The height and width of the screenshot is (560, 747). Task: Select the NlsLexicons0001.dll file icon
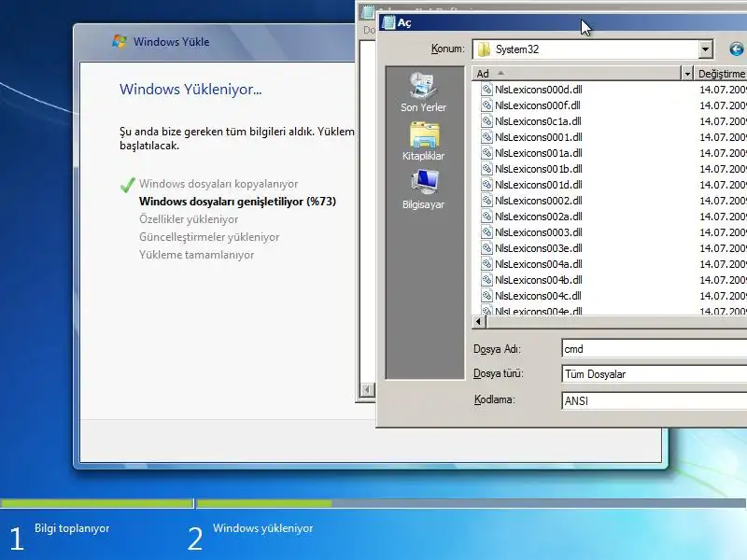486,136
